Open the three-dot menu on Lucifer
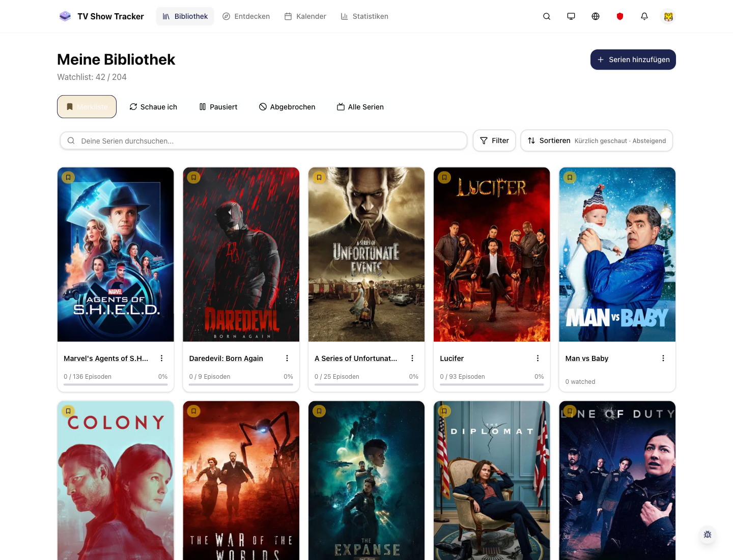 tap(538, 358)
